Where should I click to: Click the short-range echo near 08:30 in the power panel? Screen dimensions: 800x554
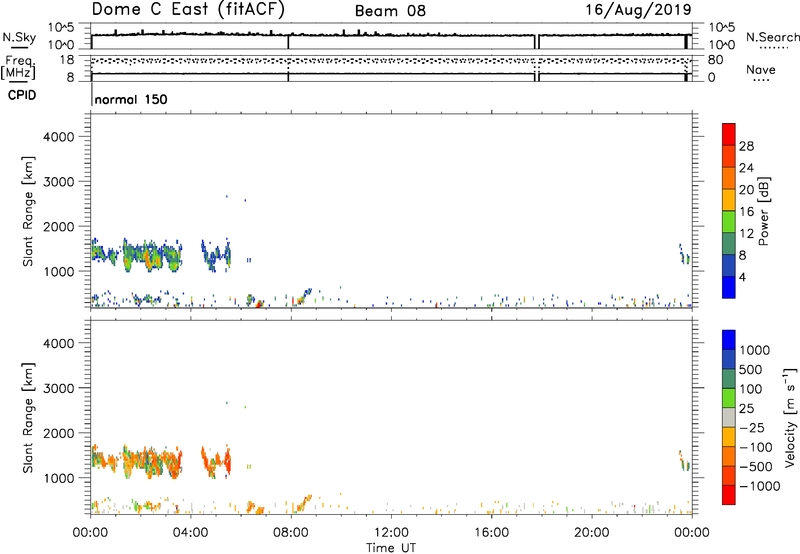coord(303,296)
